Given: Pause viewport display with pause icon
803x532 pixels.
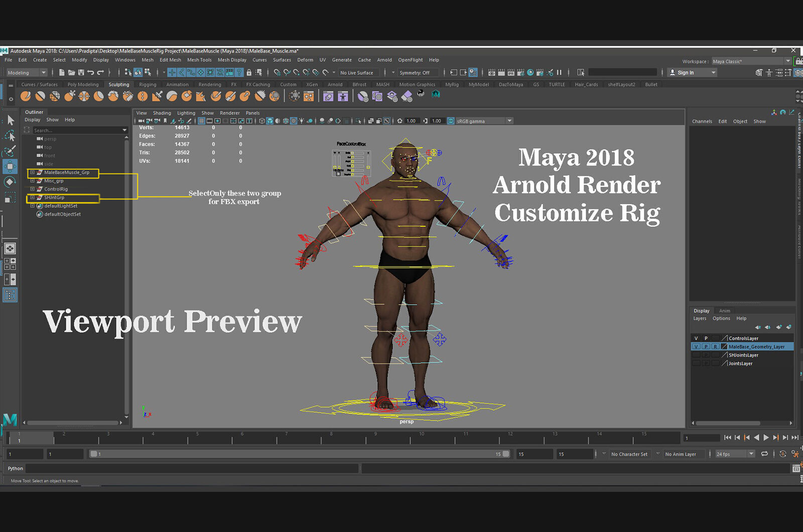Looking at the screenshot, I should click(x=559, y=73).
